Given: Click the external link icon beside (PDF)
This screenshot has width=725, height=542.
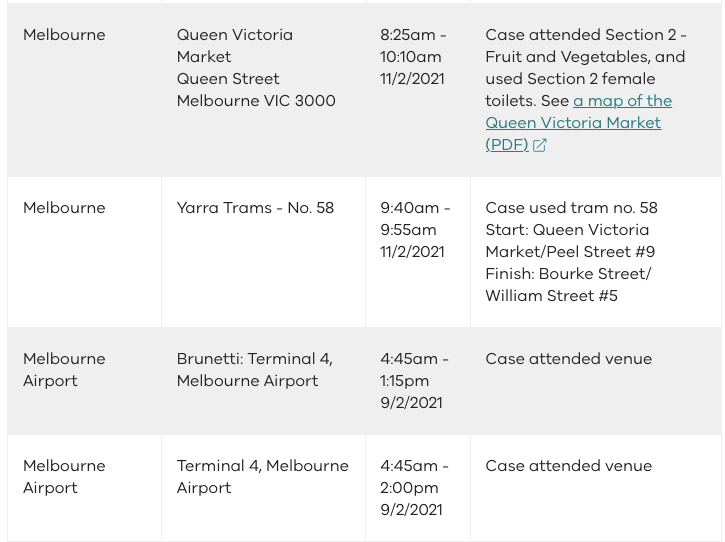Looking at the screenshot, I should [x=540, y=145].
